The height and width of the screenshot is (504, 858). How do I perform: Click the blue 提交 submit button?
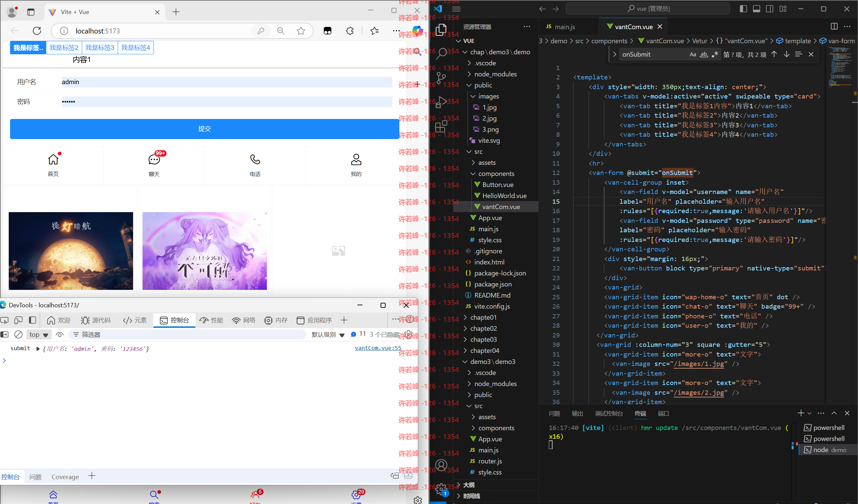204,129
